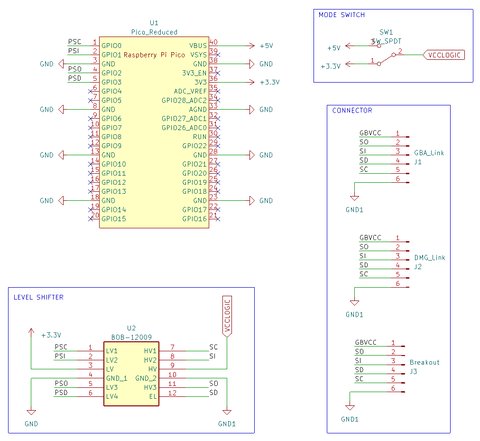Click the ADC_VREF pin name on U1
The image size is (480, 441).
point(190,91)
